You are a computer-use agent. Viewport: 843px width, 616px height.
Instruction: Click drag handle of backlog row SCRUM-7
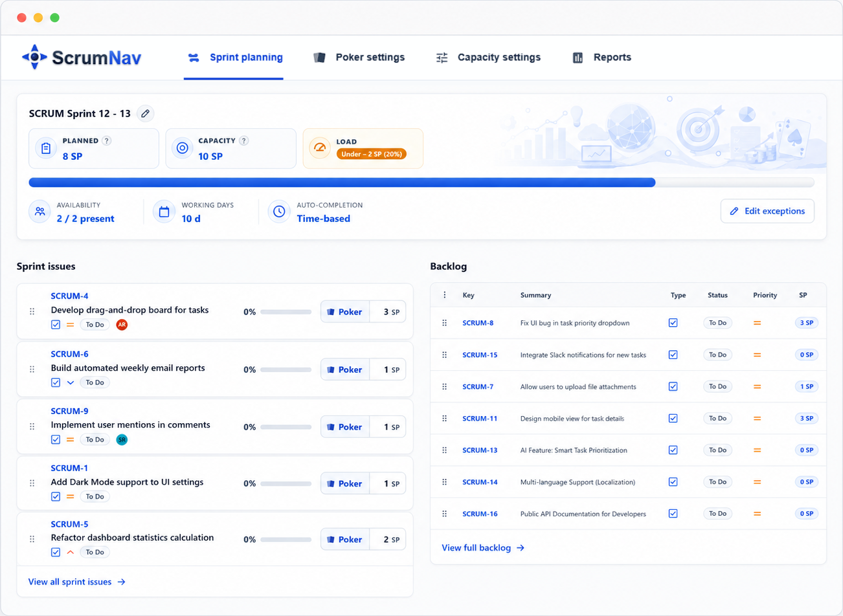pos(444,386)
